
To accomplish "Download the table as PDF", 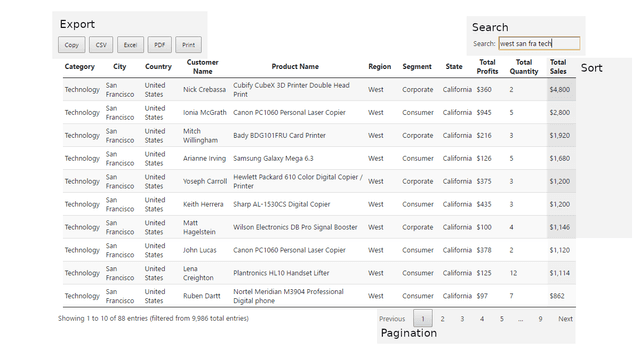I will [x=159, y=45].
